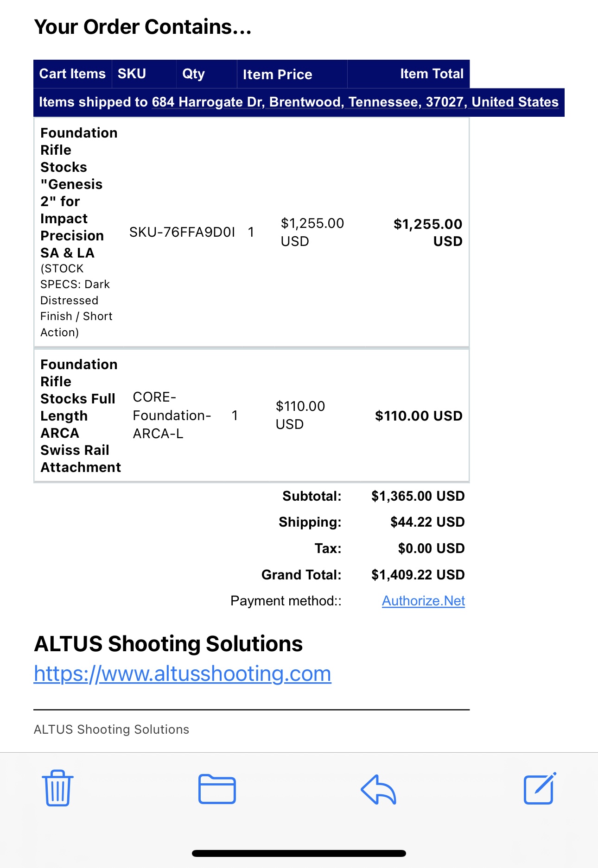
Task: Tap the Item Price column header
Action: [277, 74]
